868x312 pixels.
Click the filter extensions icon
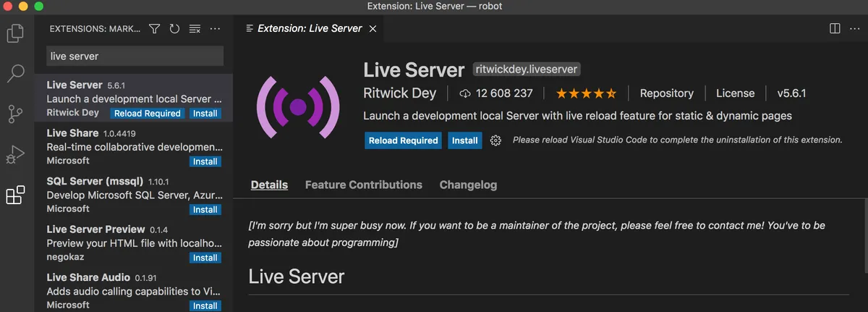point(154,28)
